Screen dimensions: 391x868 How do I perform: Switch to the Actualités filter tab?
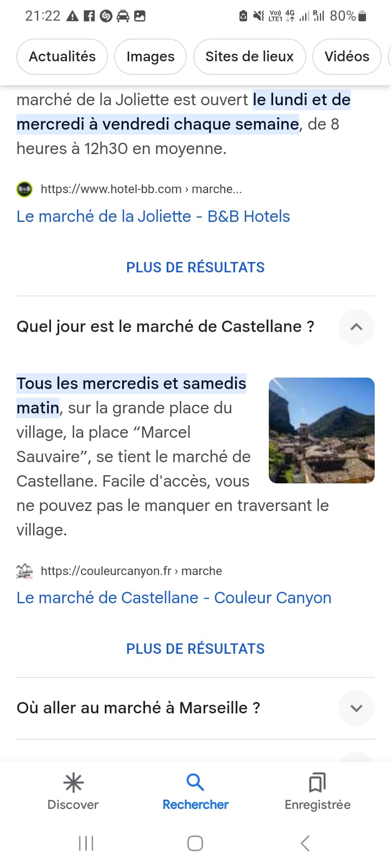(62, 56)
